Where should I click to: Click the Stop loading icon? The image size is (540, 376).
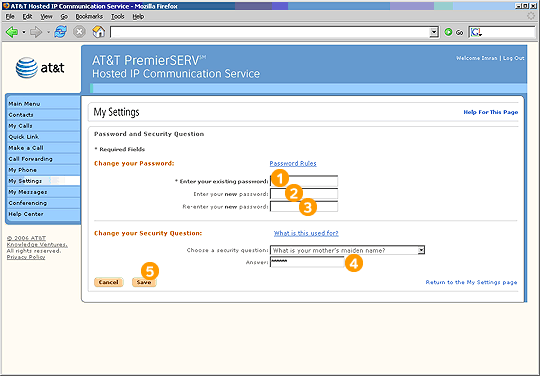[79, 32]
